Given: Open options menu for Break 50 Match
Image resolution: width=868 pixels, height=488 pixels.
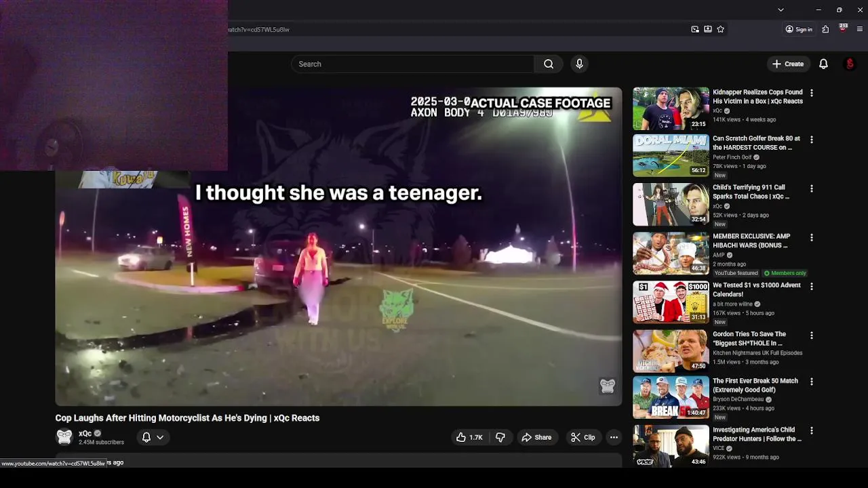Looking at the screenshot, I should pyautogui.click(x=812, y=382).
